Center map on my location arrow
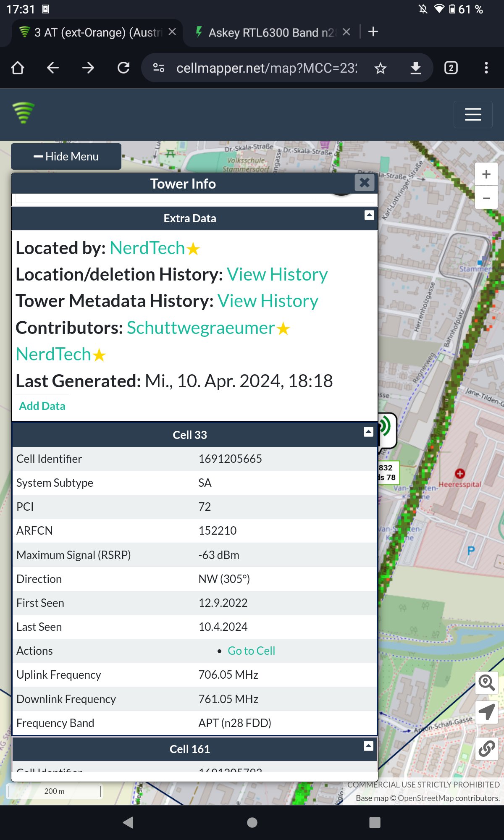 coord(486,712)
